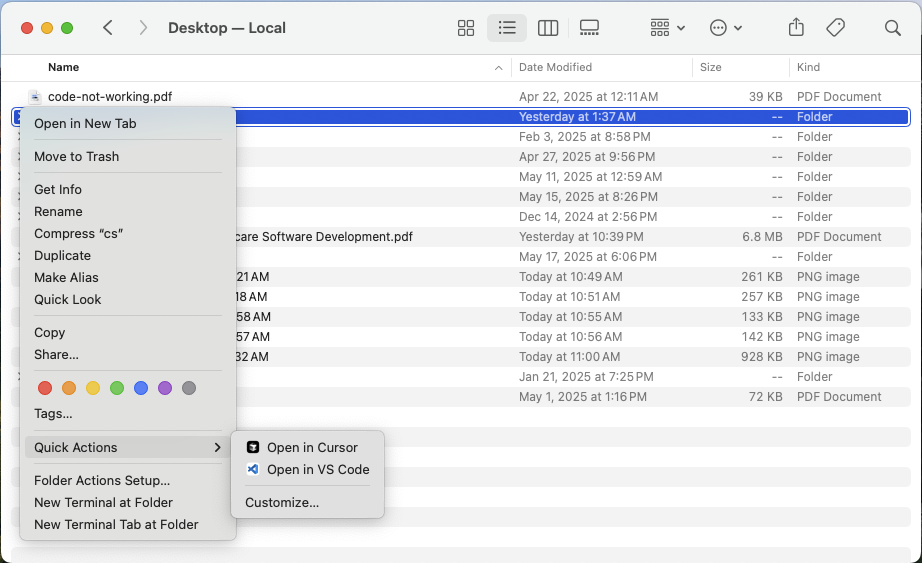
Task: Select row modified May 15, 2025 at 8:26 PM
Action: [461, 196]
